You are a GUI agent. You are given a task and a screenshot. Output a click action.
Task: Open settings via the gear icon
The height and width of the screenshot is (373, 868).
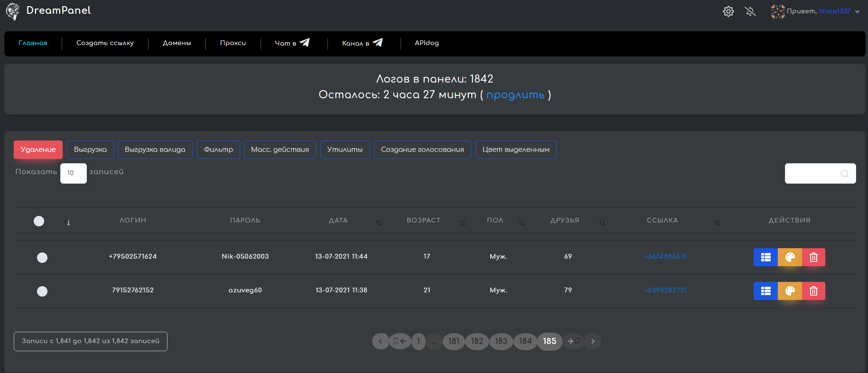728,11
